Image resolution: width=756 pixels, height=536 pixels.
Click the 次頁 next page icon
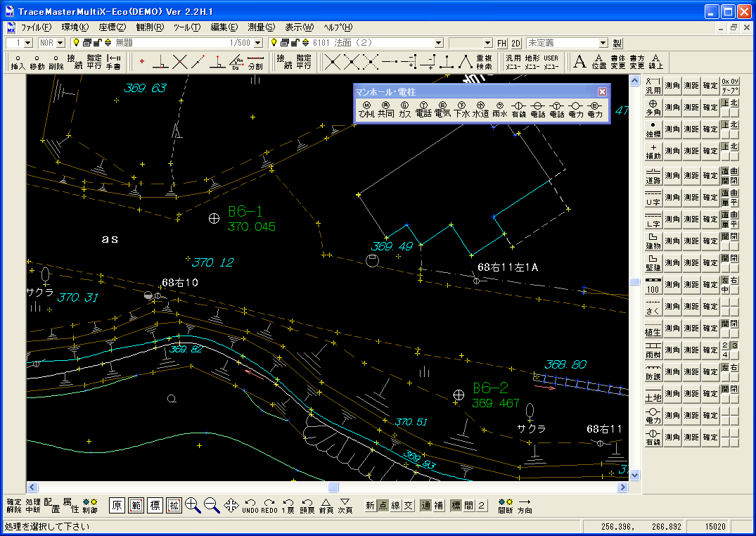point(345,506)
